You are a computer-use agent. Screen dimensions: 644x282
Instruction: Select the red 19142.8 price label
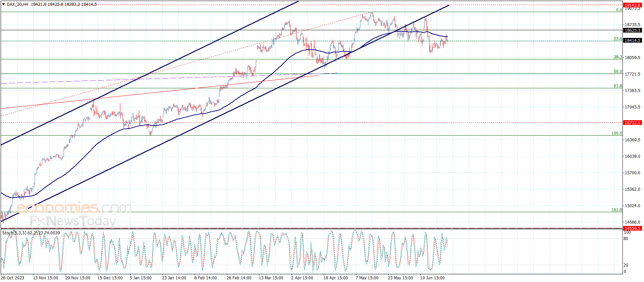[632, 5]
